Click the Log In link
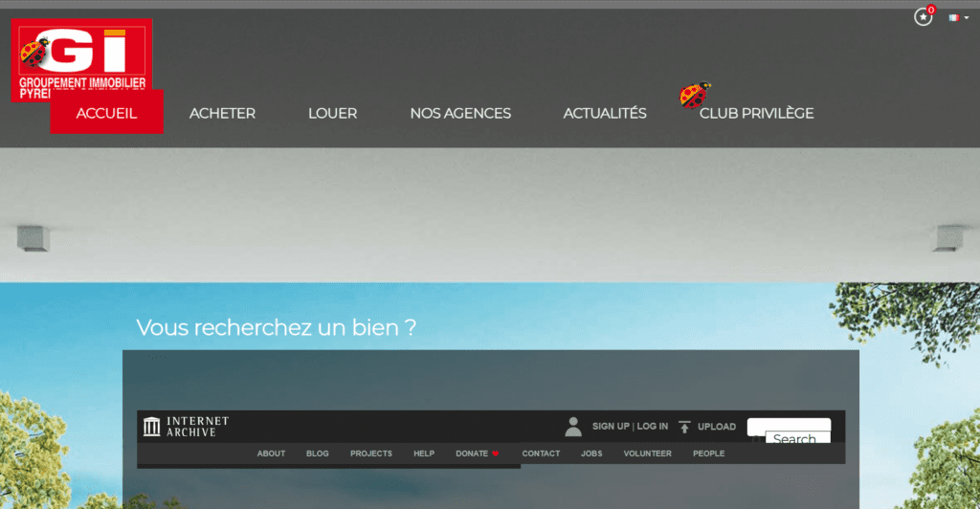980x509 pixels. click(653, 426)
